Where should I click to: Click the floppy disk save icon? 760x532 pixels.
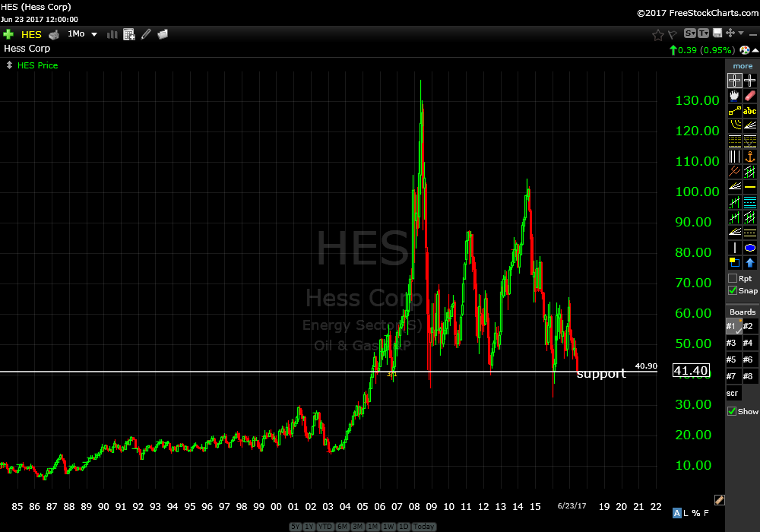[x=716, y=33]
